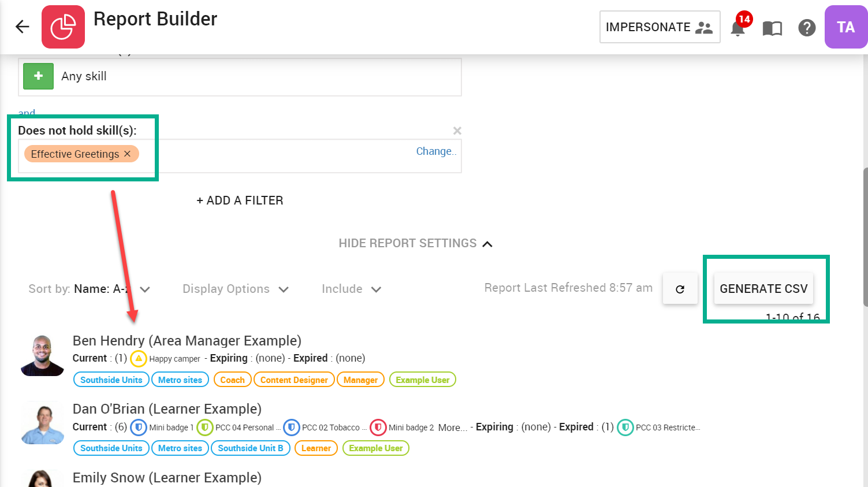Collapse with Hide Report Settings
Image resolution: width=868 pixels, height=487 pixels.
tap(415, 243)
